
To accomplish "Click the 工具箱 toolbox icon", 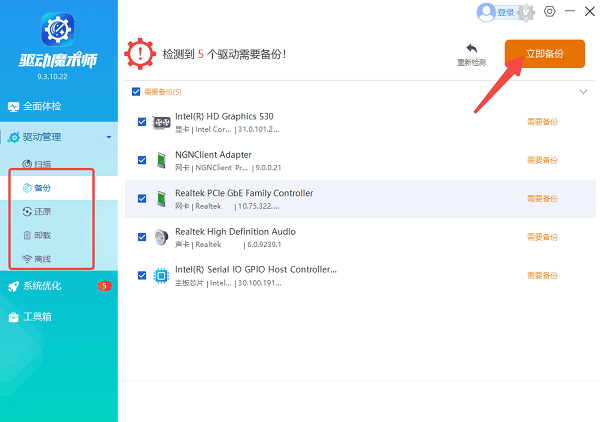I will coord(13,317).
